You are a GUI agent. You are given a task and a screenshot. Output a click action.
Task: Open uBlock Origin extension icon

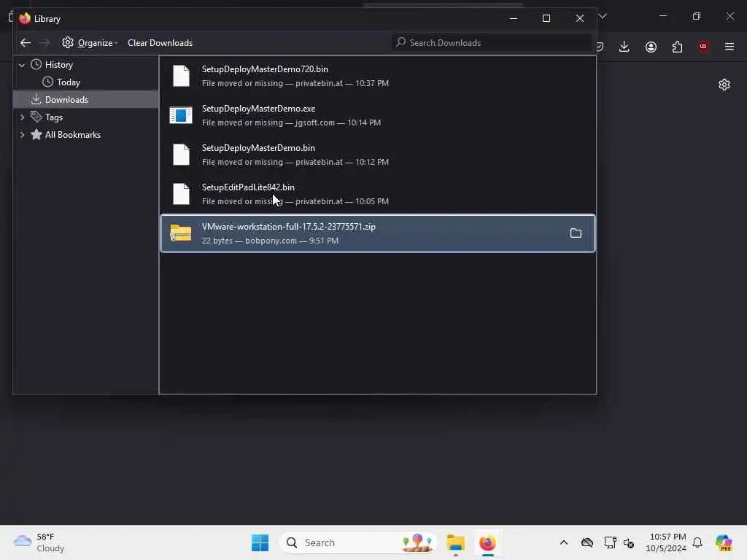(703, 47)
